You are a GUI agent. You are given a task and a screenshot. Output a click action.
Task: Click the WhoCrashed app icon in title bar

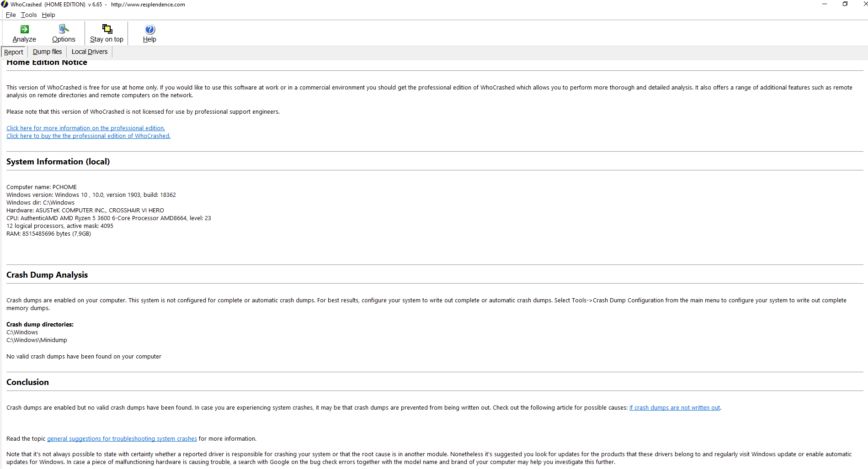5,5
